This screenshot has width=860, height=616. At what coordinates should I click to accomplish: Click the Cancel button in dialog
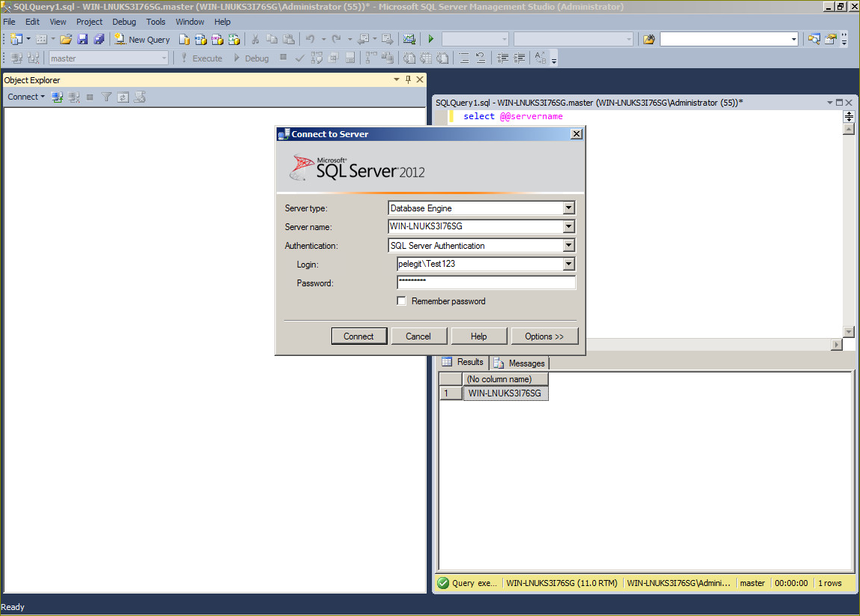coord(418,336)
